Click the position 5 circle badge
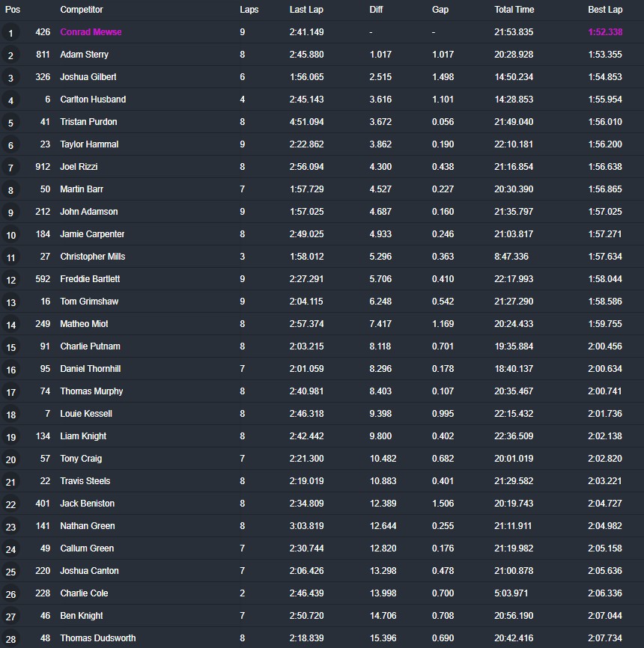The width and height of the screenshot is (644, 648). tap(10, 123)
